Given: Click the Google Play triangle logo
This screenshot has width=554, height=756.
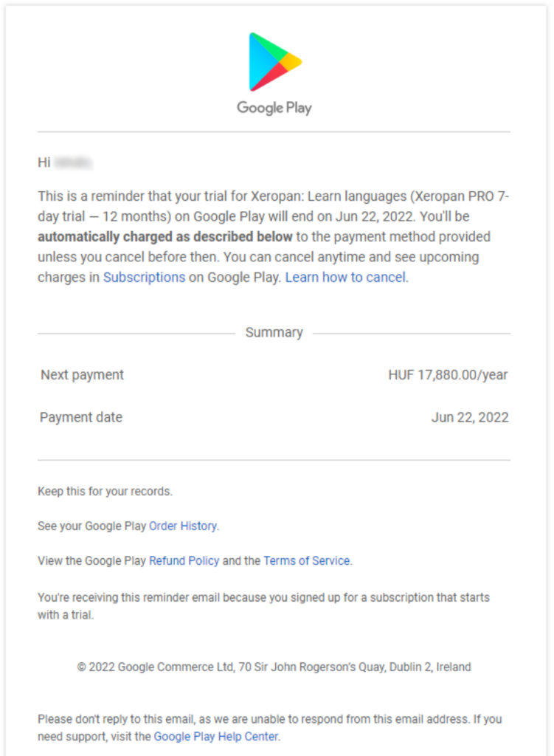Looking at the screenshot, I should tap(274, 61).
